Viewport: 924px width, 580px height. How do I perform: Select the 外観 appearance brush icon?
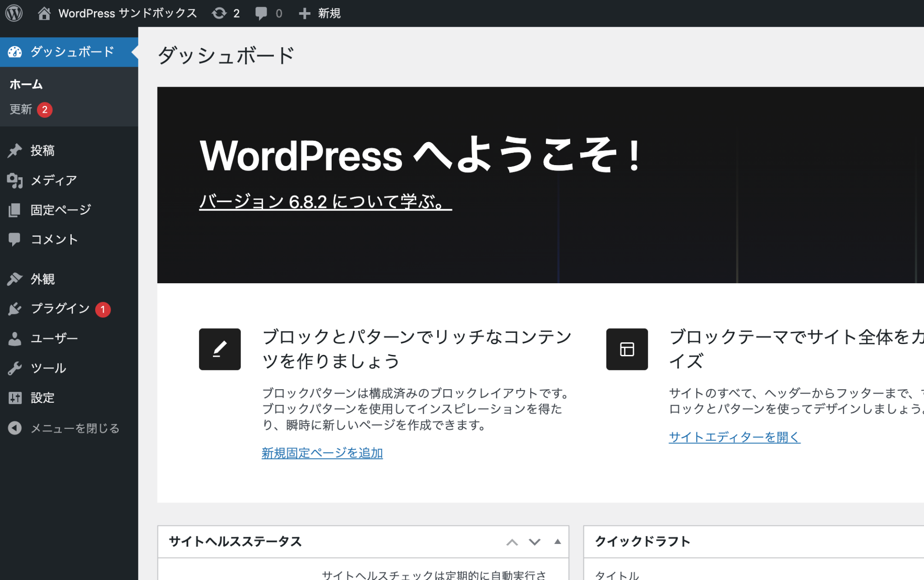[15, 278]
